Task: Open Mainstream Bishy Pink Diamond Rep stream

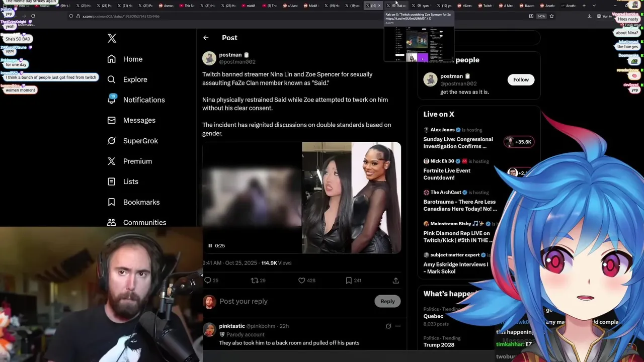Action: click(457, 237)
